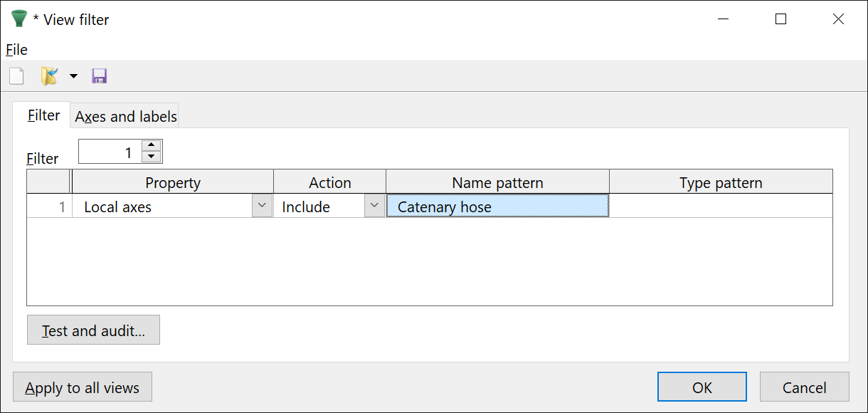868x413 pixels.
Task: Switch to the Axes and labels tab
Action: point(126,117)
